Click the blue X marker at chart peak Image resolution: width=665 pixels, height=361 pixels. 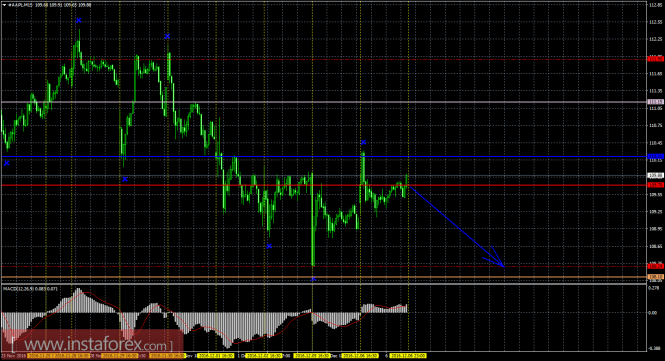coord(78,20)
